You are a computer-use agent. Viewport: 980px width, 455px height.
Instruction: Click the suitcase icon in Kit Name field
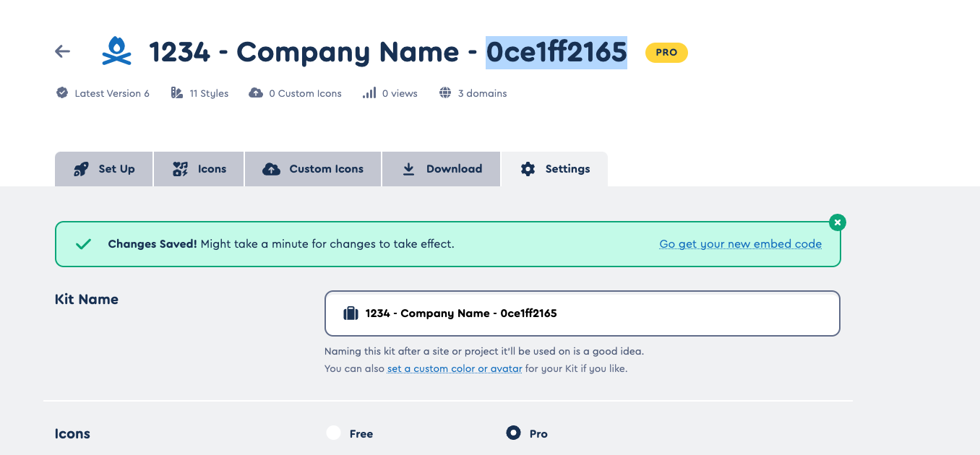351,313
